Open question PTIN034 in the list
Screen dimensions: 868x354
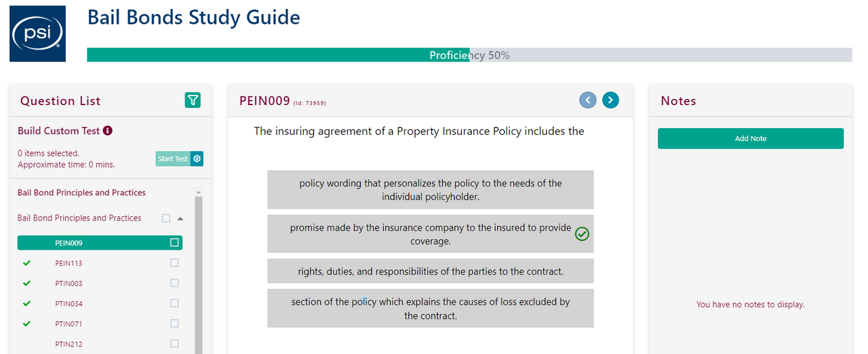pyautogui.click(x=68, y=304)
